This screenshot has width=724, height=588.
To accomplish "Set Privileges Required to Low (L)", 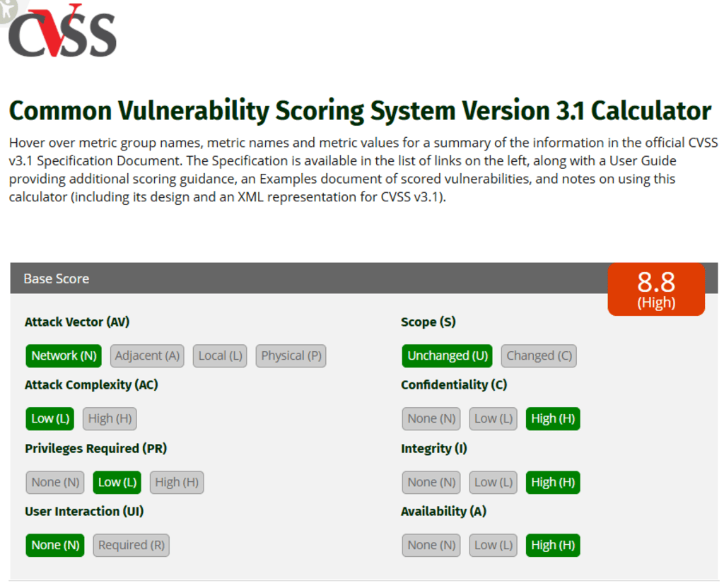I will click(x=117, y=482).
